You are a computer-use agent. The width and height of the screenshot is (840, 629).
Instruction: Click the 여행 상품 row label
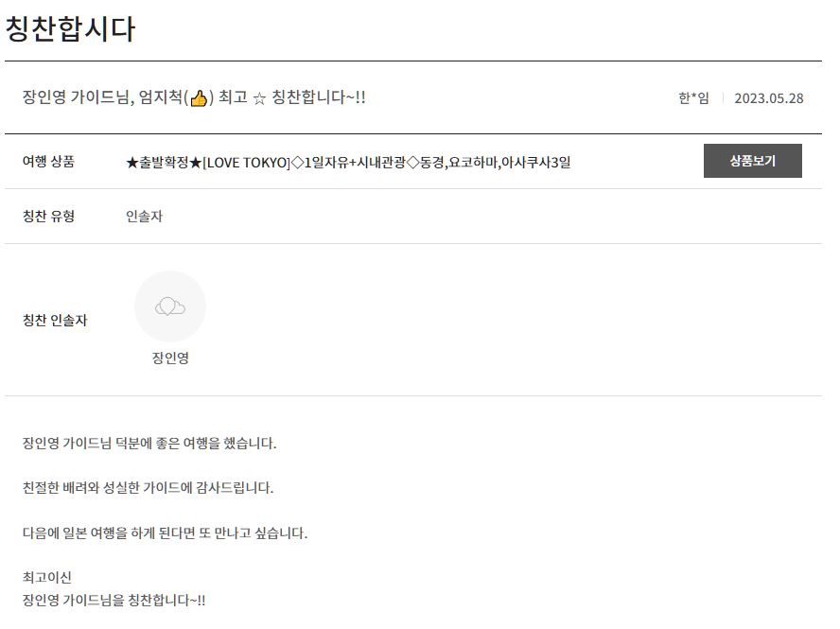(48, 161)
